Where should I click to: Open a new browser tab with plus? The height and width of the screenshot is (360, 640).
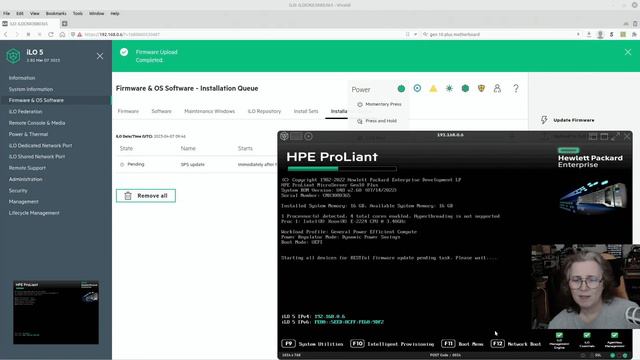(x=64, y=24)
